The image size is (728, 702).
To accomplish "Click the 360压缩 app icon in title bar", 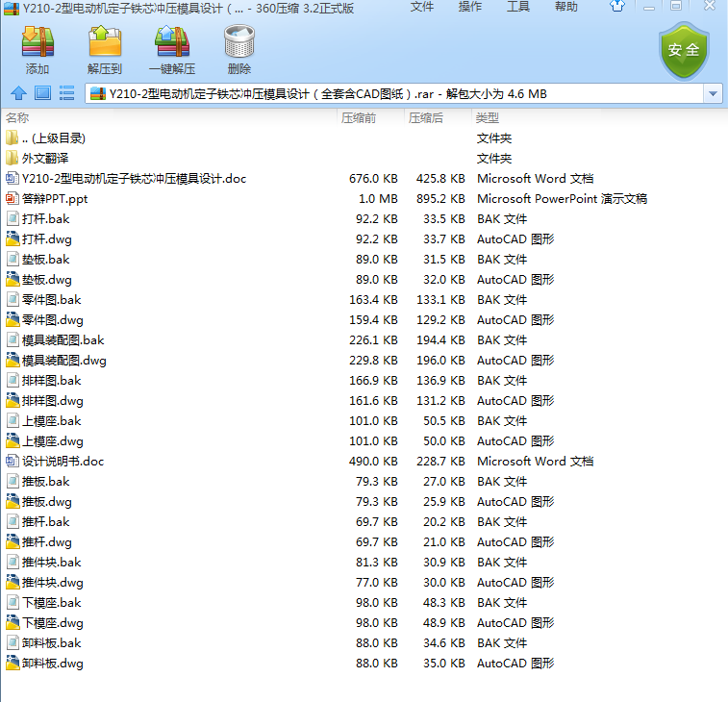I will coord(12,9).
